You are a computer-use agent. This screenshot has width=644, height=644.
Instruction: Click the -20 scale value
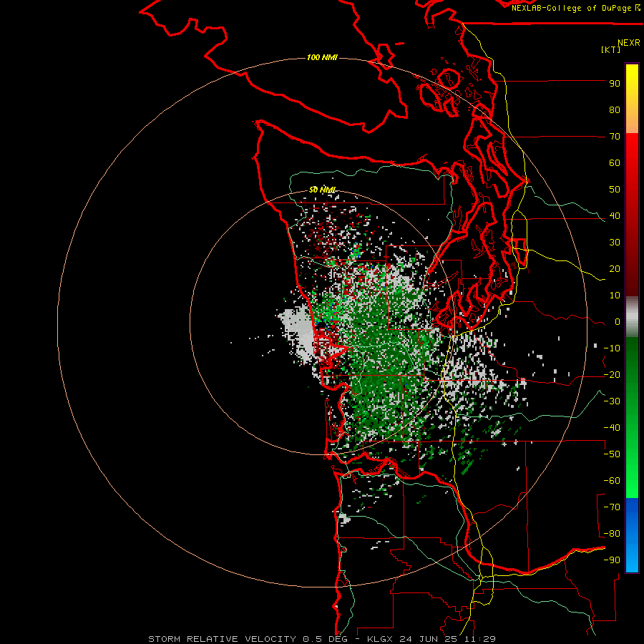coord(612,375)
